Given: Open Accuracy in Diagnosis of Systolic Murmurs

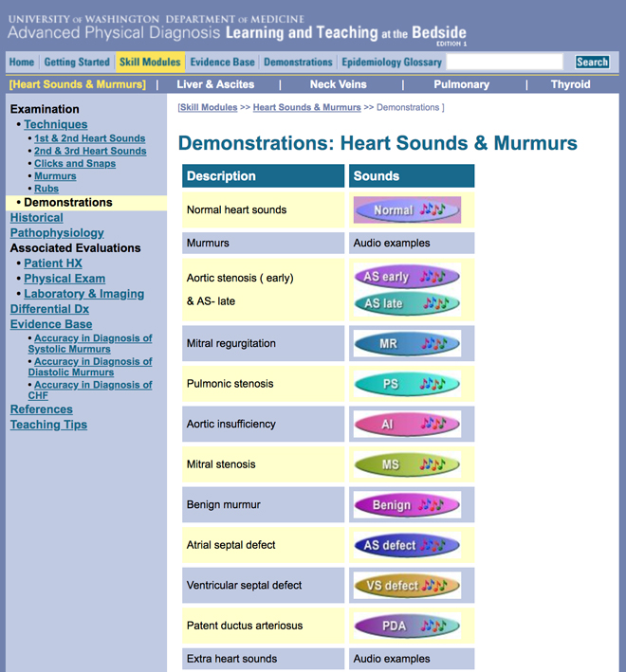Looking at the screenshot, I should [x=90, y=344].
